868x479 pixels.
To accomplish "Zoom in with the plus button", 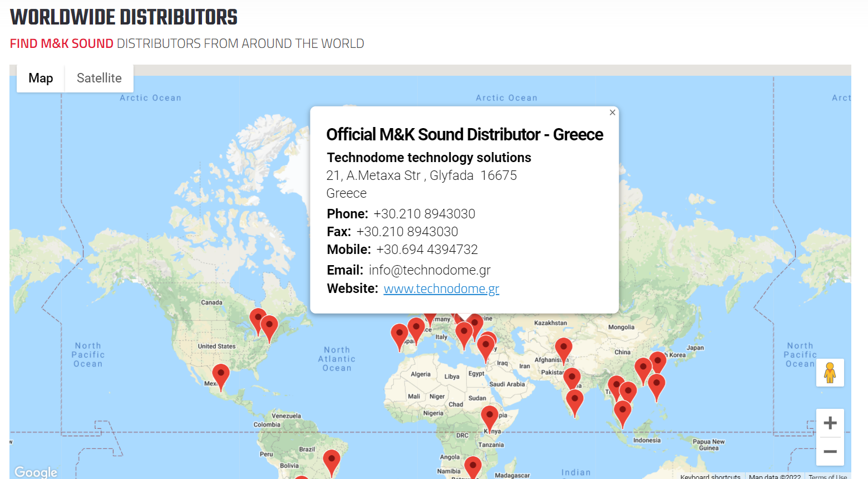I will click(830, 423).
